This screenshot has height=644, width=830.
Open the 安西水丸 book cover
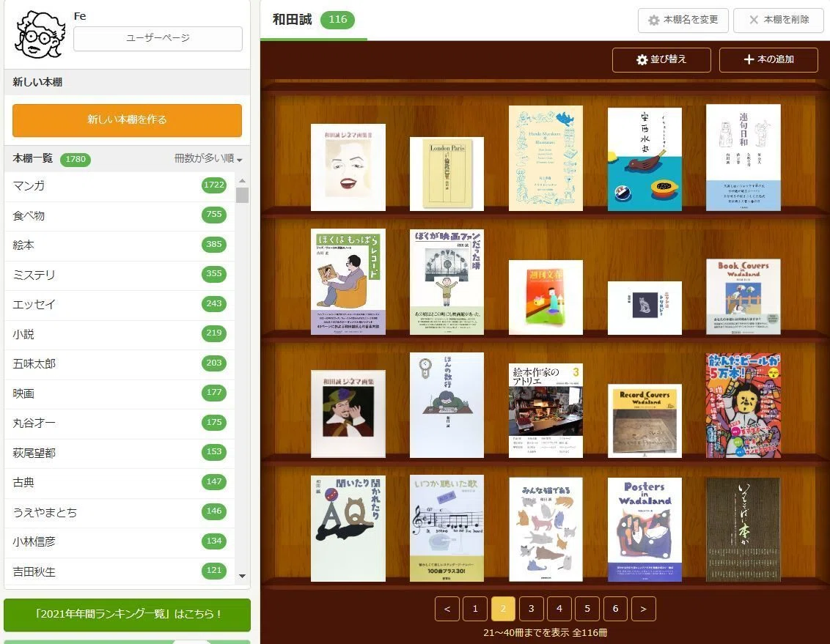point(644,160)
